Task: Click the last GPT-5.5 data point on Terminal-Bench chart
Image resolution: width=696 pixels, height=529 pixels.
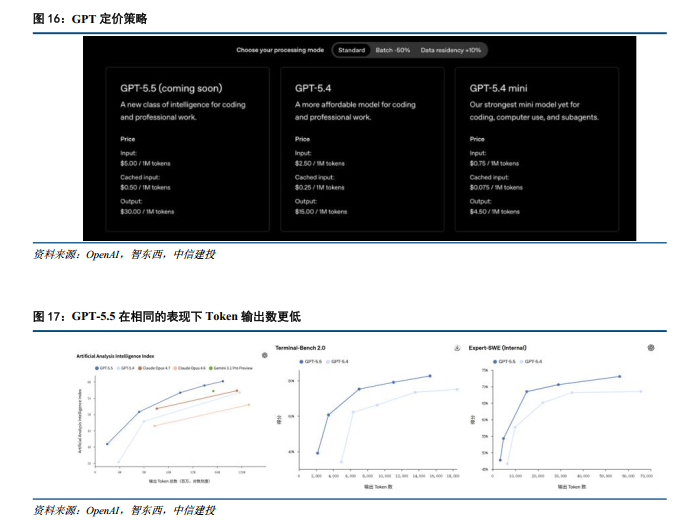Action: coord(430,376)
